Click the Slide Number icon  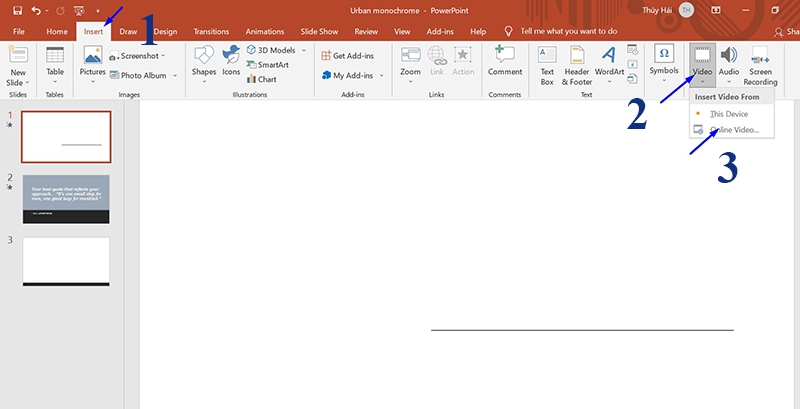click(x=633, y=64)
